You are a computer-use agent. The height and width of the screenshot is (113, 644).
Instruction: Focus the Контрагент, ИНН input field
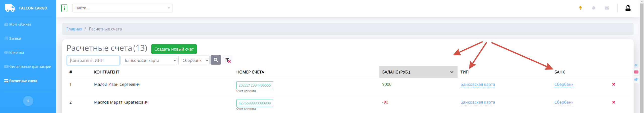(93, 60)
